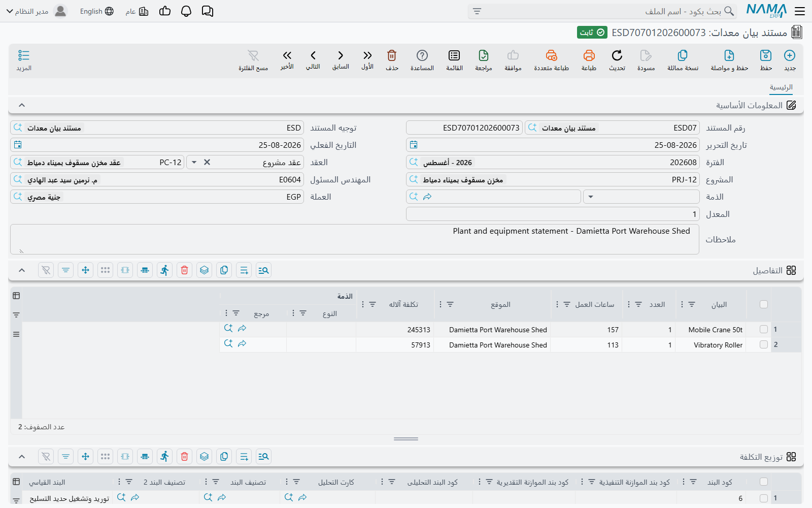Click the Approve (موافقة) button
The width and height of the screenshot is (812, 508).
(513, 60)
